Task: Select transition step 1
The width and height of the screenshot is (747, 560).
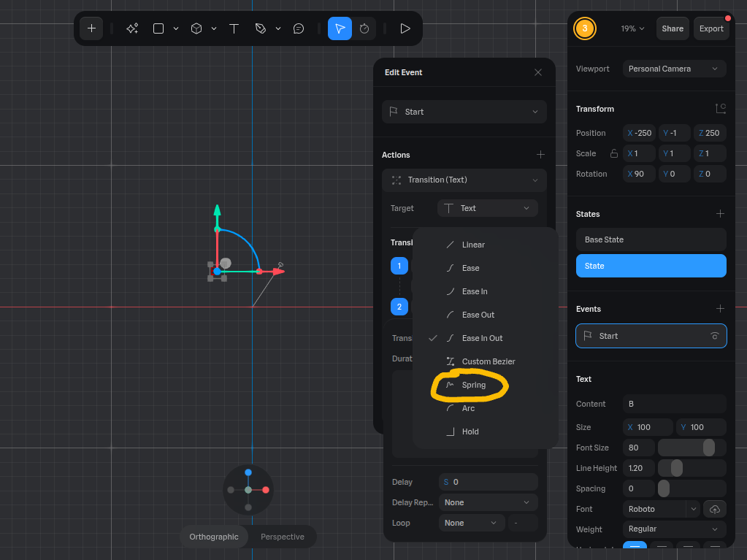Action: [x=399, y=266]
